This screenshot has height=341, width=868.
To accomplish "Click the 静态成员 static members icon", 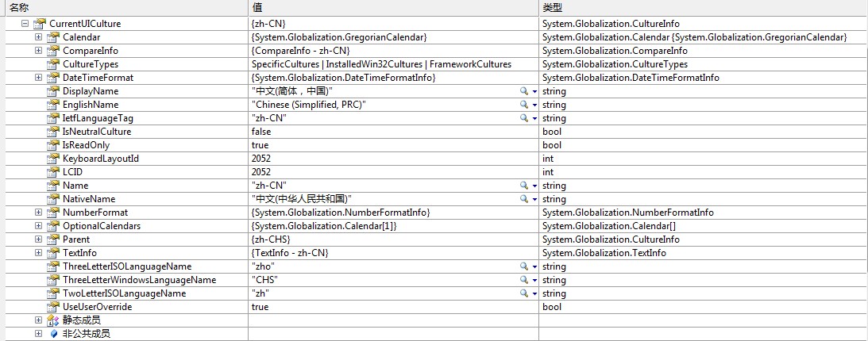I will tap(52, 320).
